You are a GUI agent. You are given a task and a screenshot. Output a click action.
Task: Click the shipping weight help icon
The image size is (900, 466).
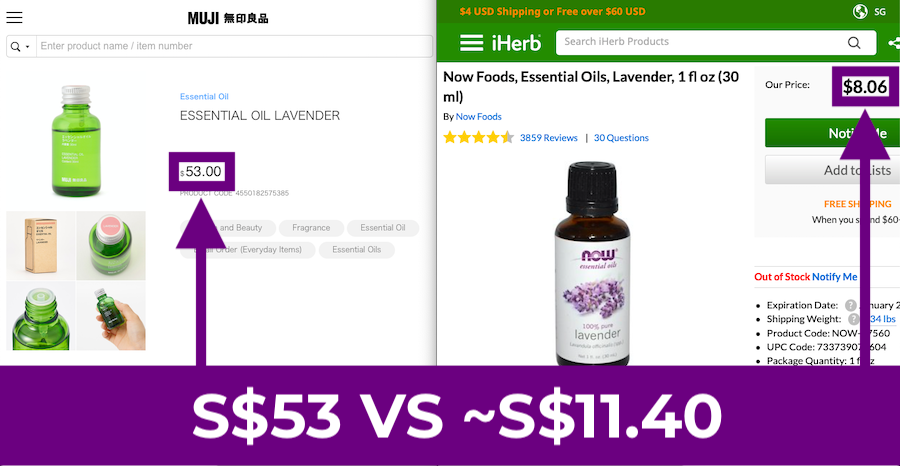[x=854, y=319]
